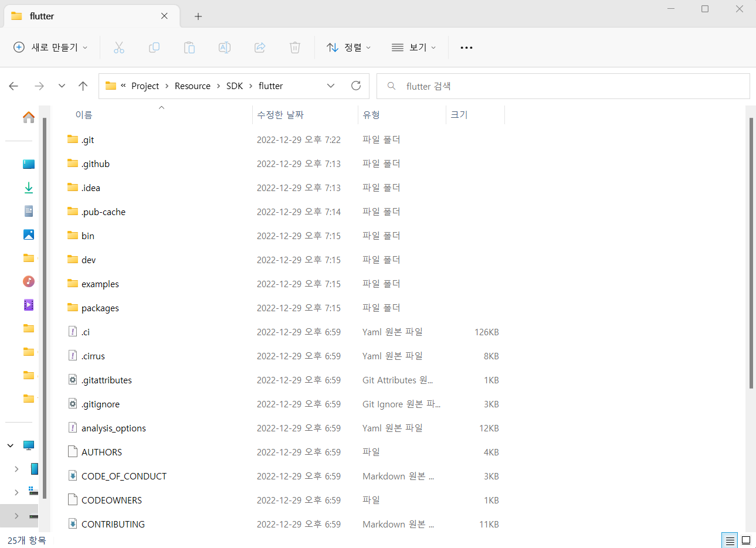Click SDK in the breadcrumb path
Screen dimensions: 756x548
pyautogui.click(x=235, y=86)
